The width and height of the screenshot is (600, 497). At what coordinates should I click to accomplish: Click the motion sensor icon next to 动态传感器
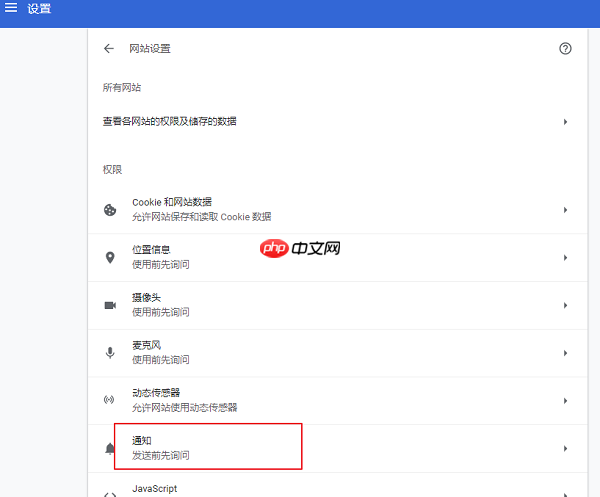point(110,400)
